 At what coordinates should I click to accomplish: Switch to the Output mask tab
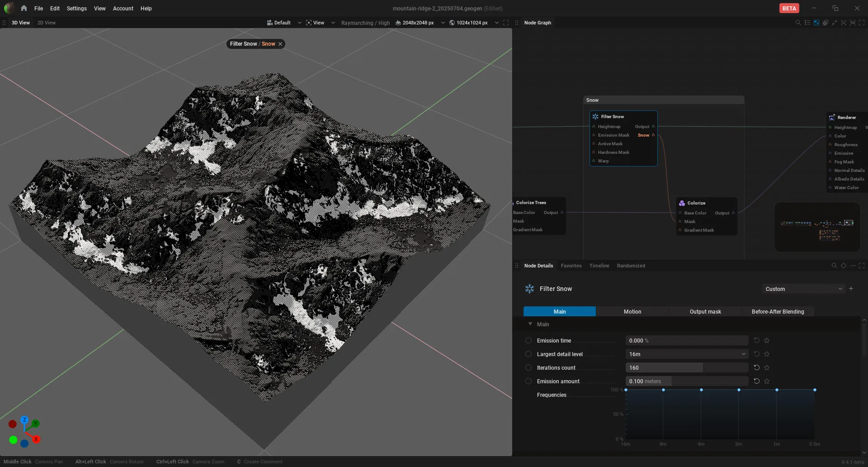pyautogui.click(x=705, y=311)
